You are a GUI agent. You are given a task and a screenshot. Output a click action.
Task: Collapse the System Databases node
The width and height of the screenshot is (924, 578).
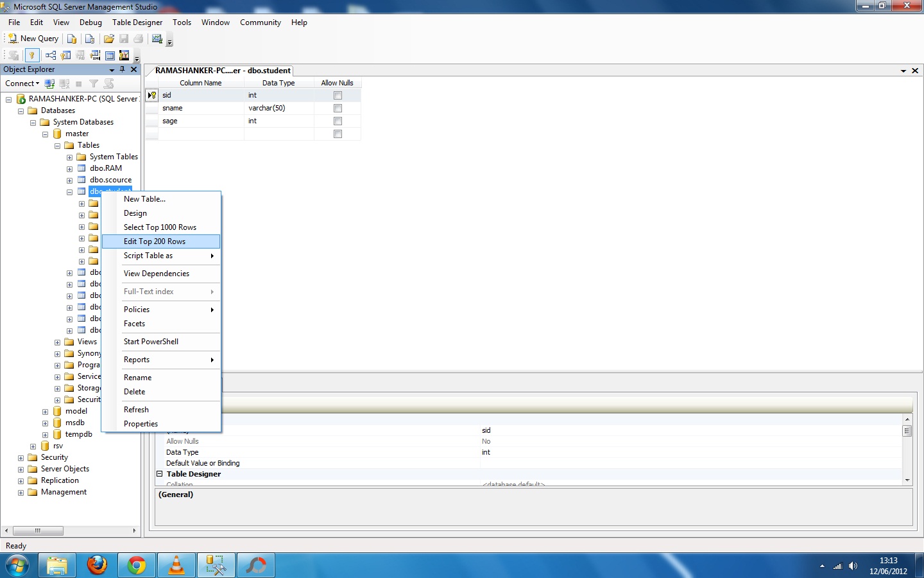tap(33, 123)
